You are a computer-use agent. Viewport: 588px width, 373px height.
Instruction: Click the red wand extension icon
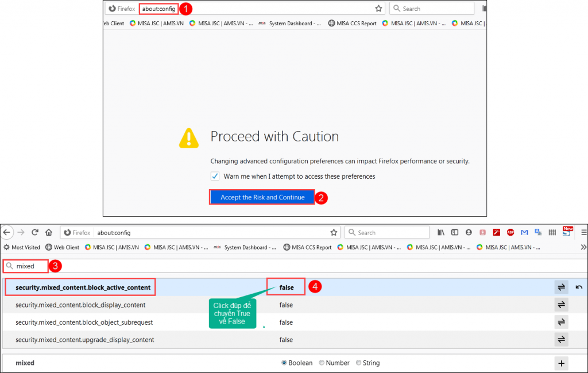click(497, 233)
